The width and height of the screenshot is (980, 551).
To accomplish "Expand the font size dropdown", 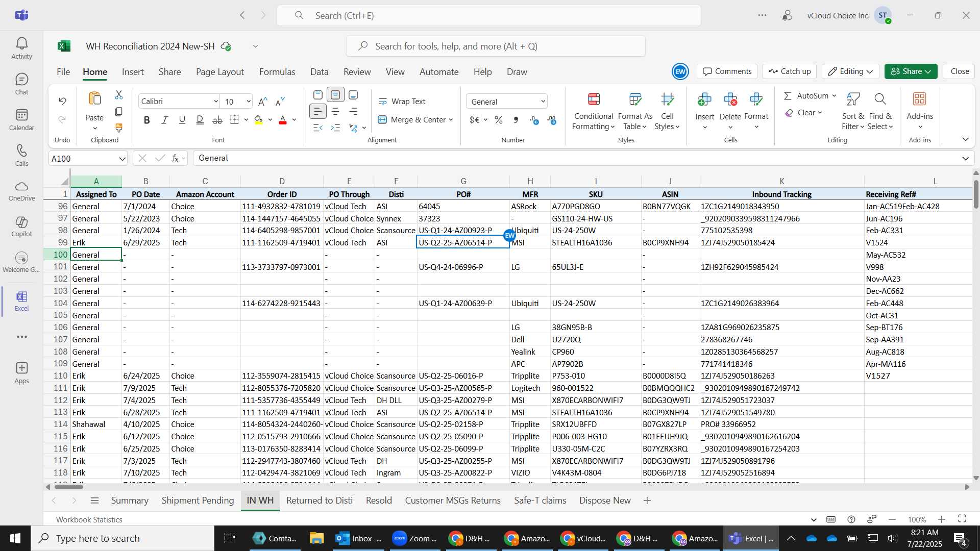I will click(x=249, y=102).
